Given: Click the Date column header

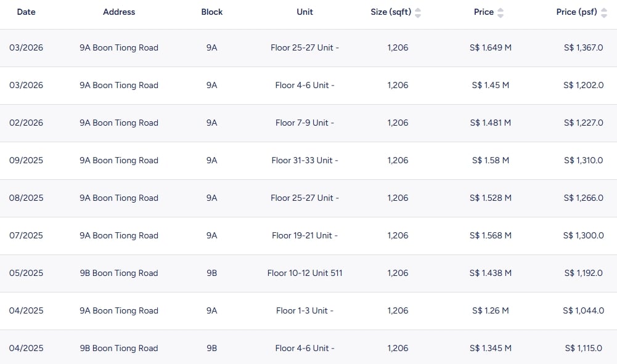Looking at the screenshot, I should 26,12.
